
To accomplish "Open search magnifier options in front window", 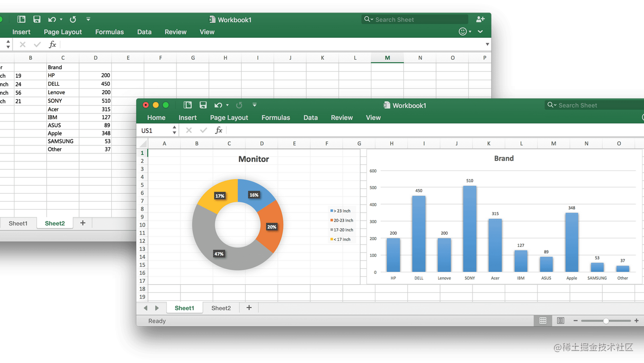I will coord(552,105).
